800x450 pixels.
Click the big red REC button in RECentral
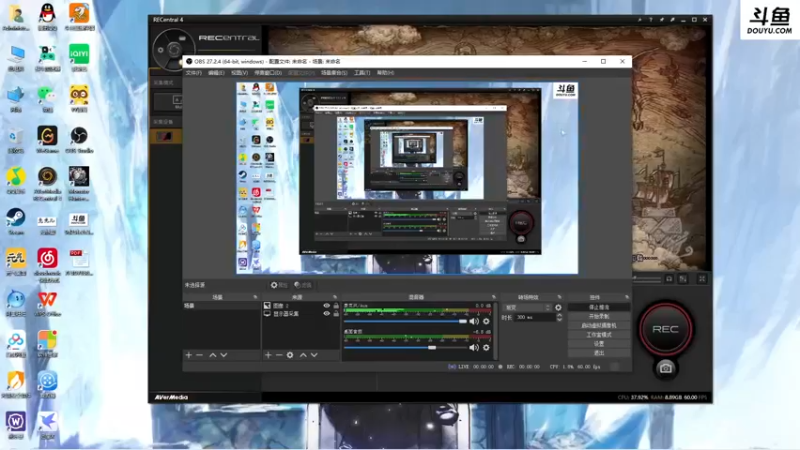click(x=665, y=329)
